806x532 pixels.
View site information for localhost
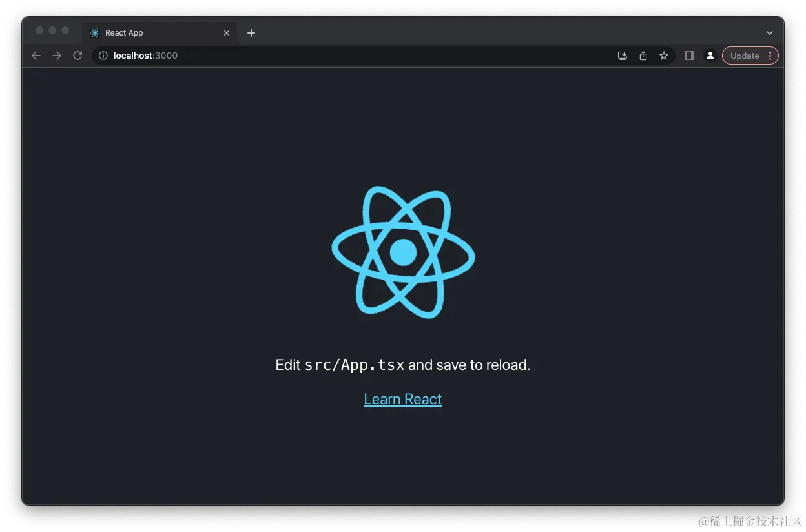103,56
